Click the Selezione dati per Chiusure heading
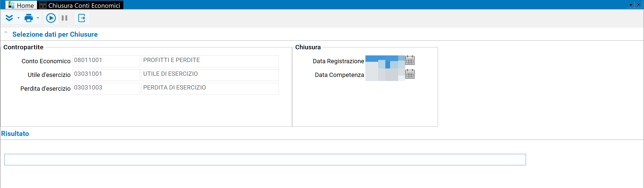The image size is (644, 188). (x=55, y=34)
